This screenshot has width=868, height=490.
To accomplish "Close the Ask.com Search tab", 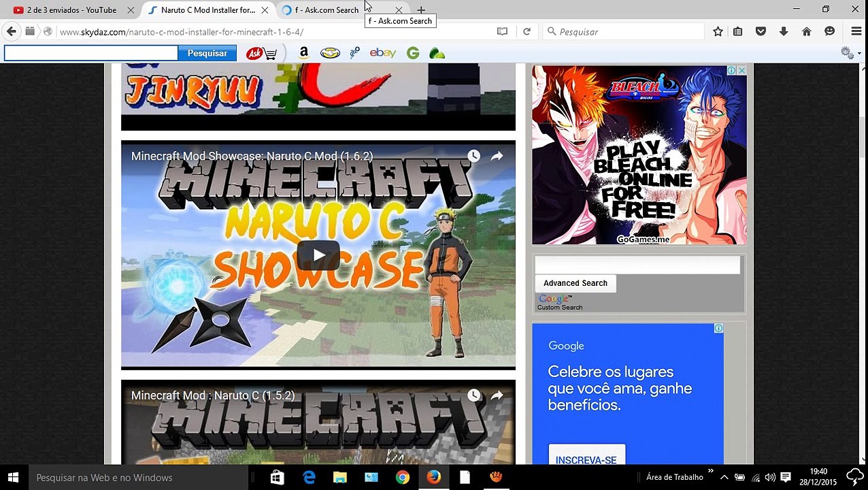I will click(x=399, y=10).
